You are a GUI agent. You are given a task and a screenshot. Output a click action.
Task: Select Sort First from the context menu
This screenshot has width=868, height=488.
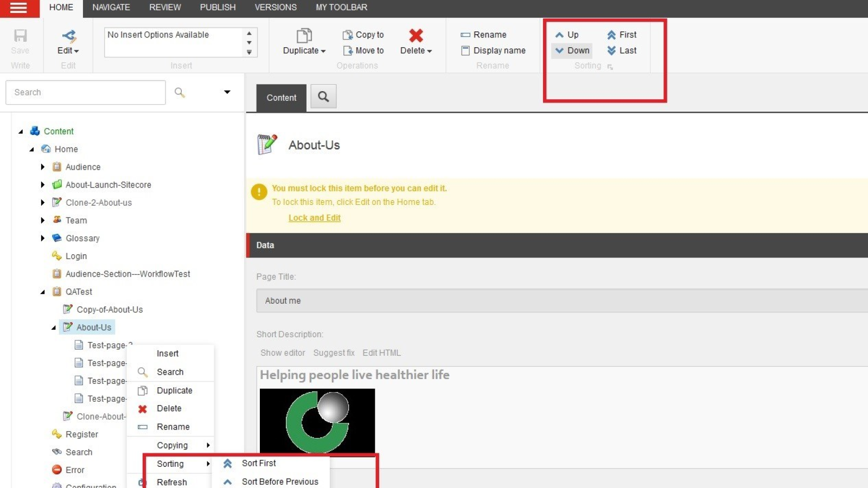[x=259, y=463]
